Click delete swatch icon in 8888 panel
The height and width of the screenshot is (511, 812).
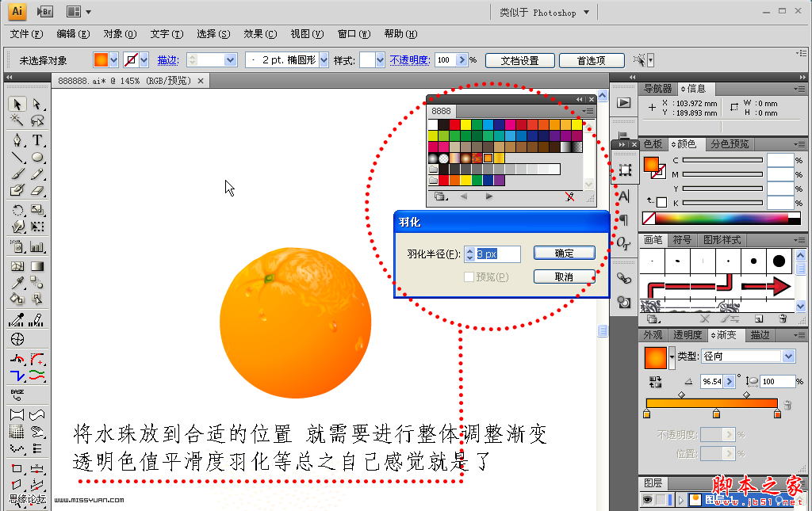pyautogui.click(x=569, y=196)
